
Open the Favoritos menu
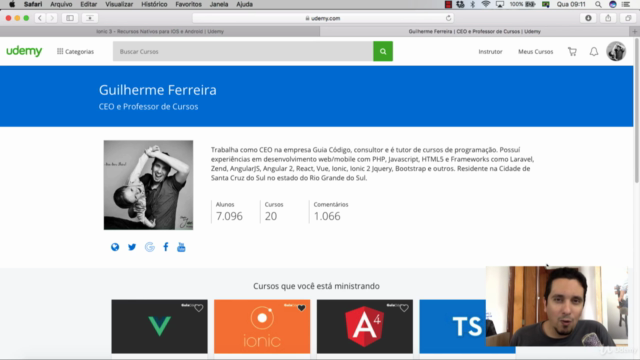[189, 4]
